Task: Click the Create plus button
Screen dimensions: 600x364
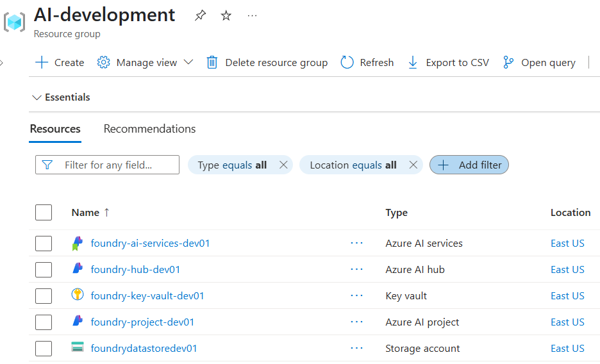Action: (60, 62)
